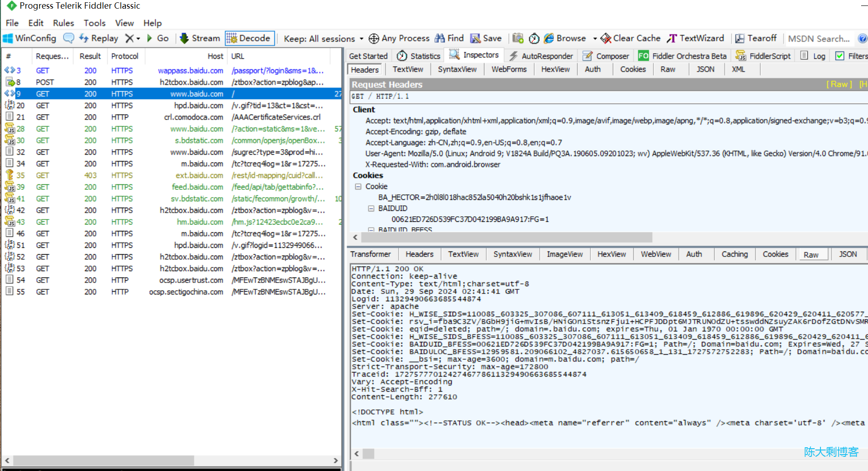Select the response WebView tab
Viewport: 868px width, 471px height.
[656, 254]
